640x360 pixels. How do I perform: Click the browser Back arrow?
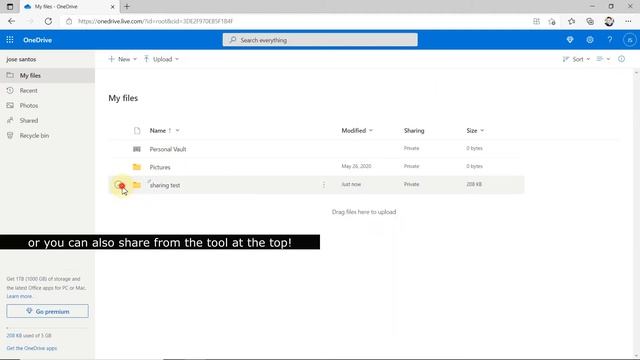(x=11, y=21)
